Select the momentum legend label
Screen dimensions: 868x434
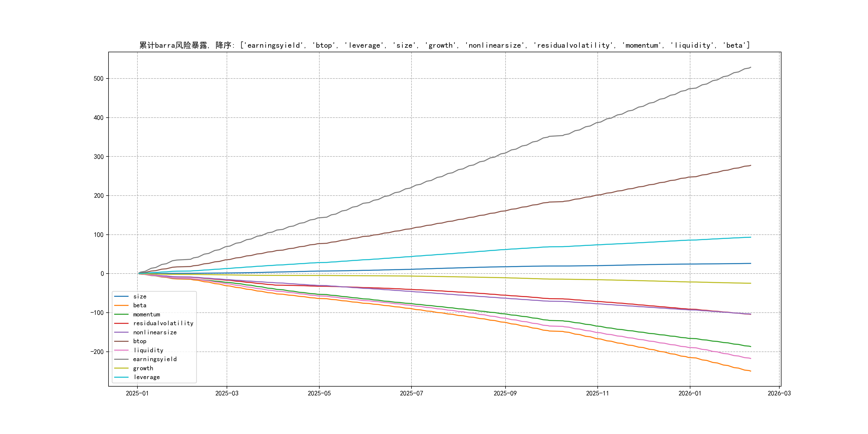click(x=147, y=314)
